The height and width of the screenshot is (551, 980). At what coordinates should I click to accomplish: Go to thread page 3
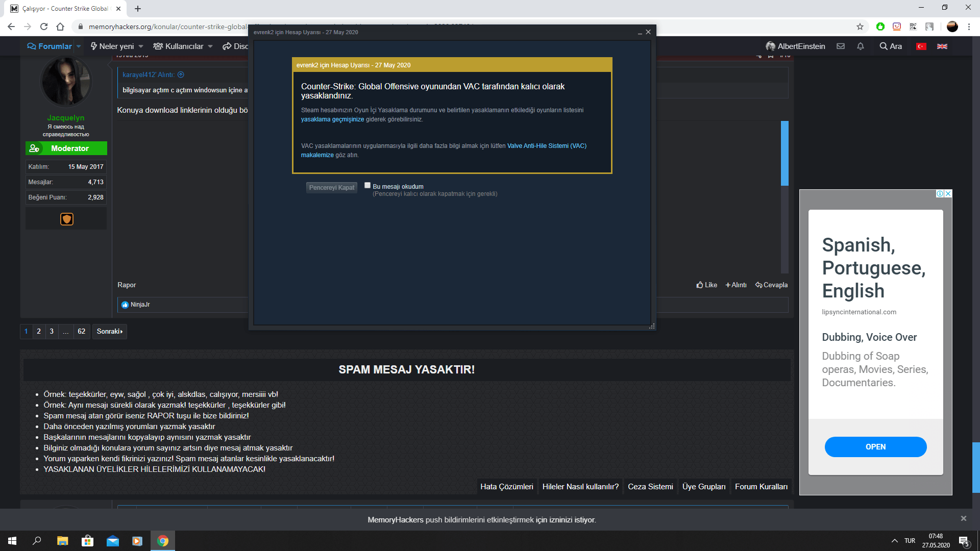(52, 332)
